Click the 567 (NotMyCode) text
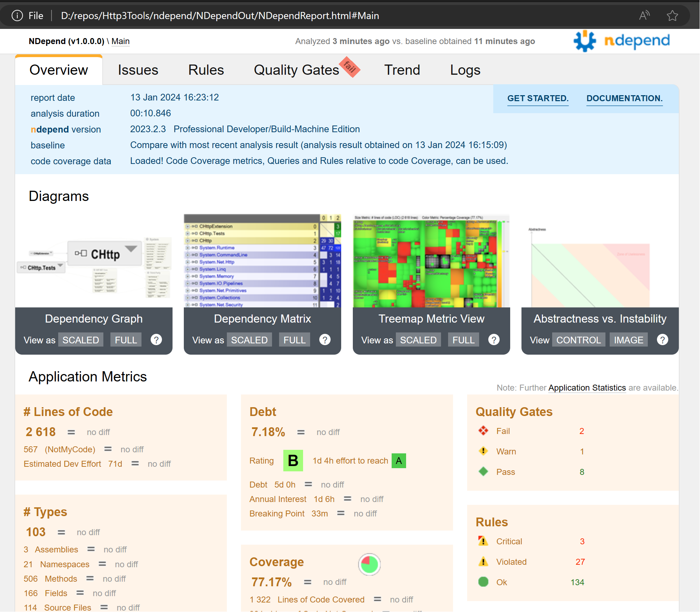 (59, 449)
